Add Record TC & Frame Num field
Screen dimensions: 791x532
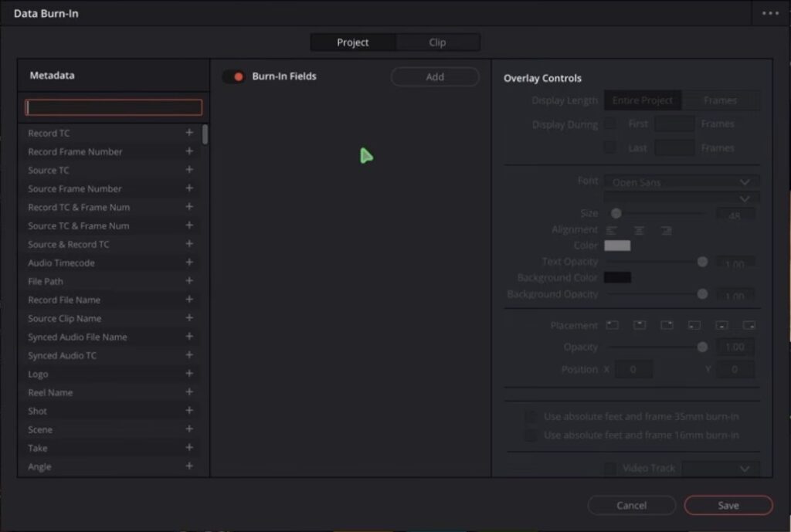pyautogui.click(x=189, y=207)
